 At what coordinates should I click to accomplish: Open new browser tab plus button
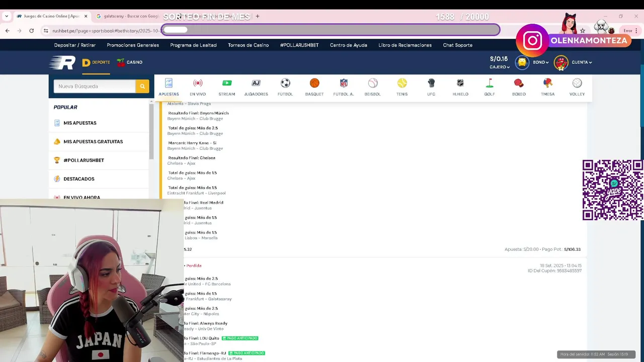tap(258, 16)
